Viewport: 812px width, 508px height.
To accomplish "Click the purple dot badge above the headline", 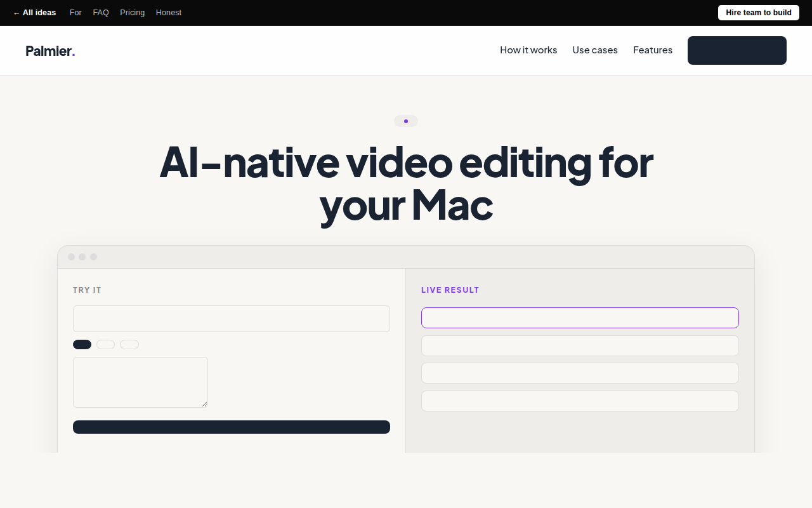I will (406, 121).
